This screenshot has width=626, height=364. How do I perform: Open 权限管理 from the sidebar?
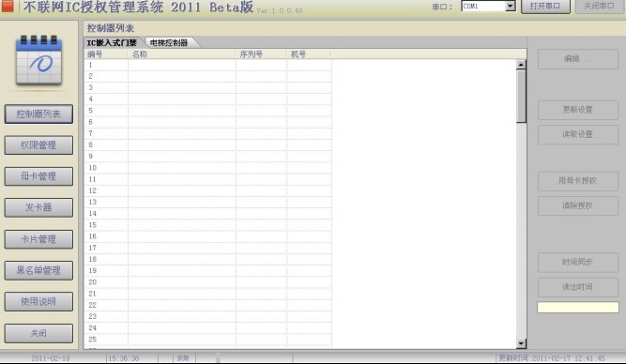[38, 144]
